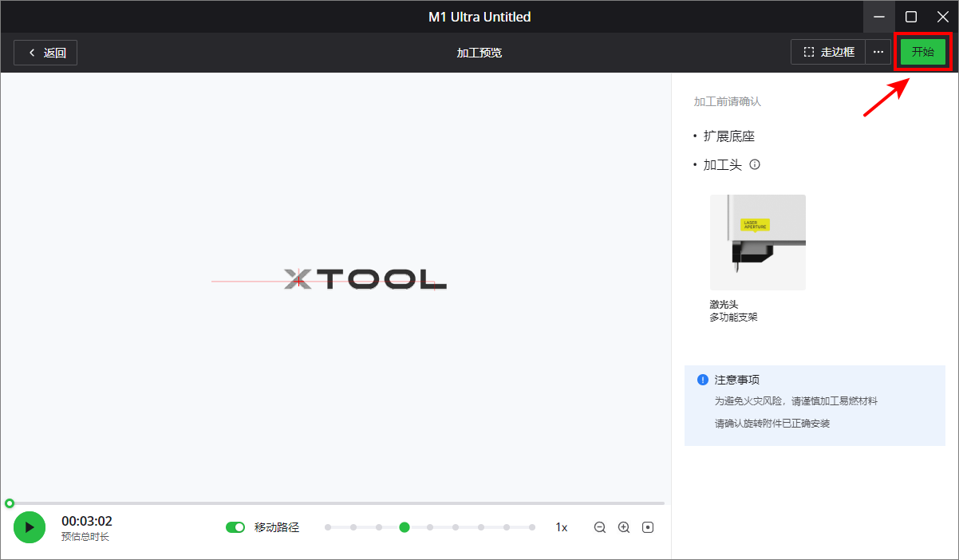Screen dimensions: 959x560
Task: Toggle the 移动路径 switch off
Action: pyautogui.click(x=235, y=527)
